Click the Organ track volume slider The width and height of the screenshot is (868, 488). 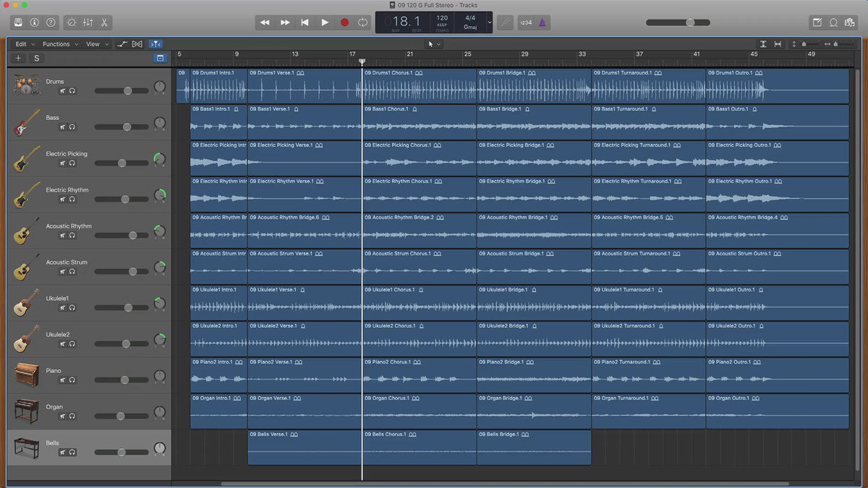(121, 416)
